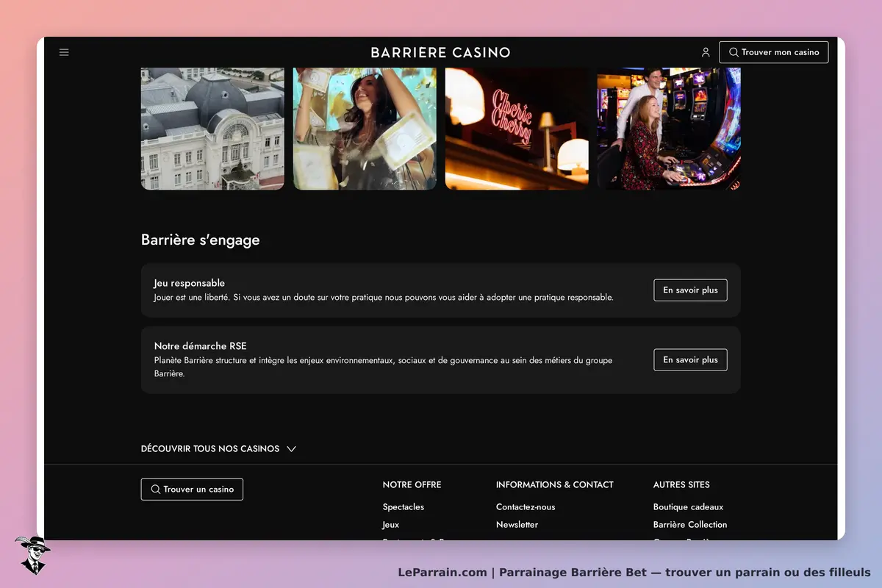882x588 pixels.
Task: Open the casino building photo thumbnail
Action: tap(212, 129)
